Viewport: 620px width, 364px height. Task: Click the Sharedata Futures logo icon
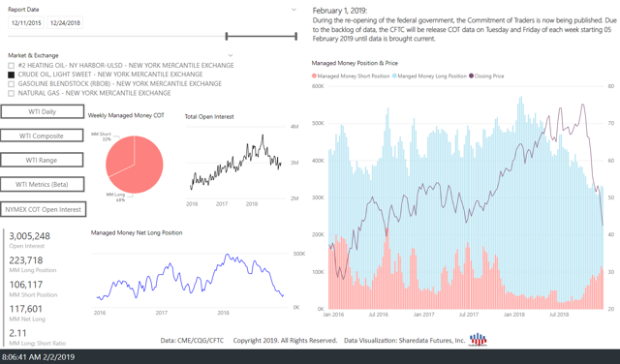(x=478, y=340)
